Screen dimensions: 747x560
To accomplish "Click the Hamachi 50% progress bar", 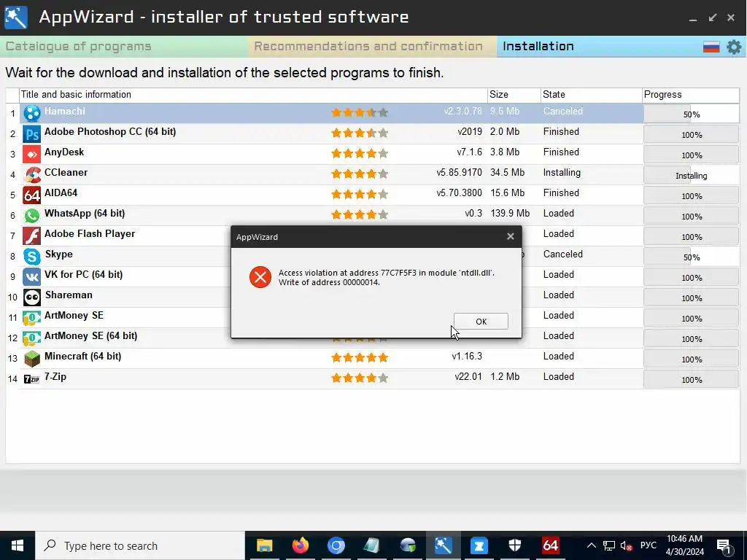I will (692, 114).
